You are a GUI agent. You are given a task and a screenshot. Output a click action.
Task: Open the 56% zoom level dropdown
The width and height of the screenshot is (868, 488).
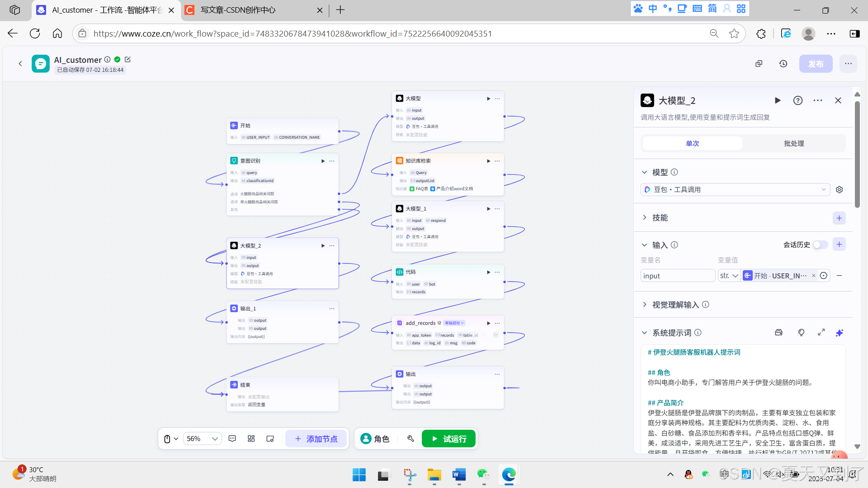point(202,439)
